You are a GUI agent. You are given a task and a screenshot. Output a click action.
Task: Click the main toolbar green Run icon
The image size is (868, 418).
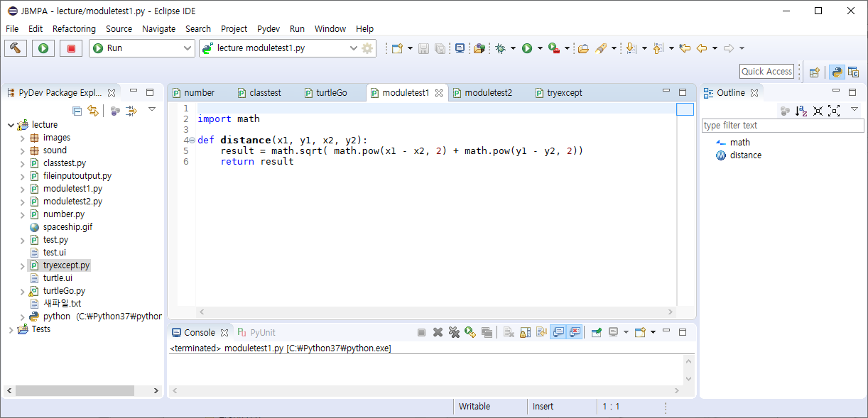(527, 48)
